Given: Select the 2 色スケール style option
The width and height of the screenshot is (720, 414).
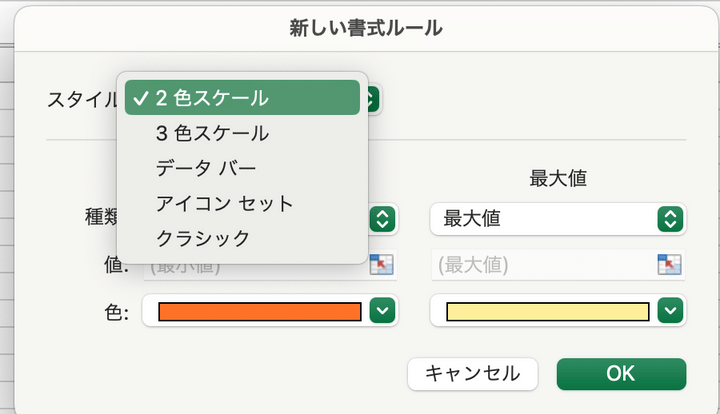Looking at the screenshot, I should click(240, 98).
